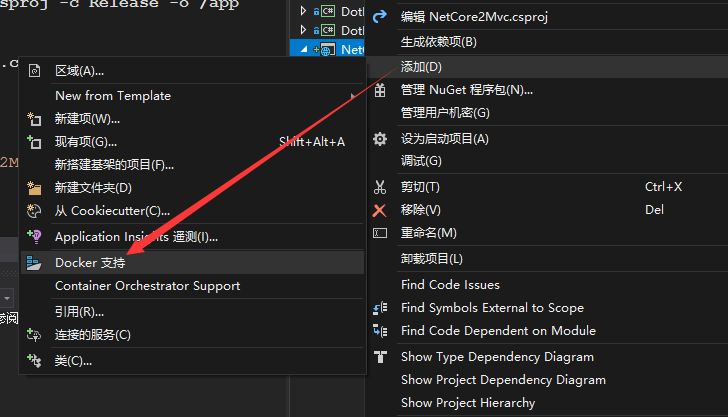Open the New from Template submenu arrow
The width and height of the screenshot is (728, 417).
(x=353, y=96)
